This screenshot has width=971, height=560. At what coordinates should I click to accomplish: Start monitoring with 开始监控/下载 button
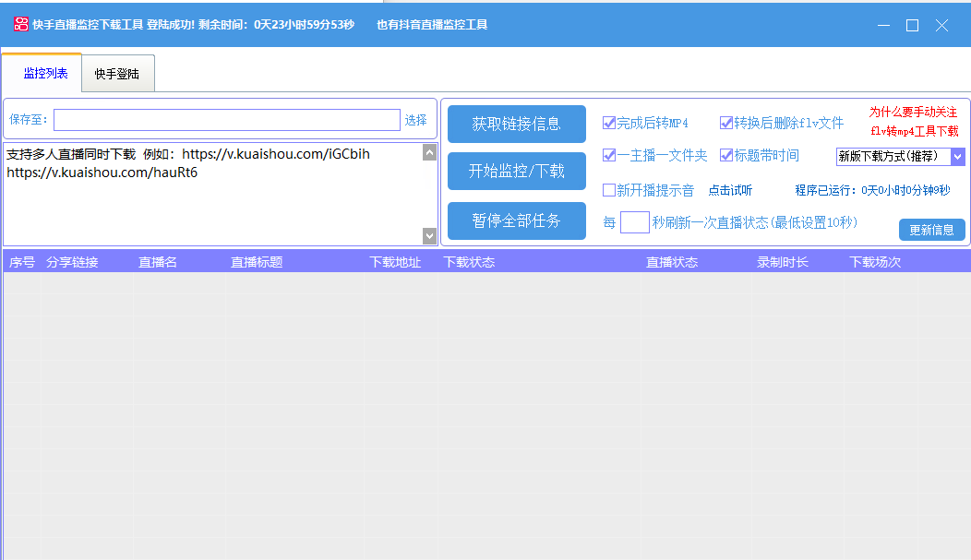click(516, 171)
